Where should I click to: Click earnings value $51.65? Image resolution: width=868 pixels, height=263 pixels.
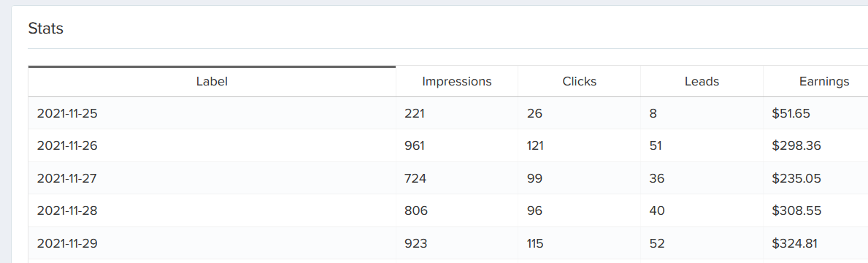point(791,113)
